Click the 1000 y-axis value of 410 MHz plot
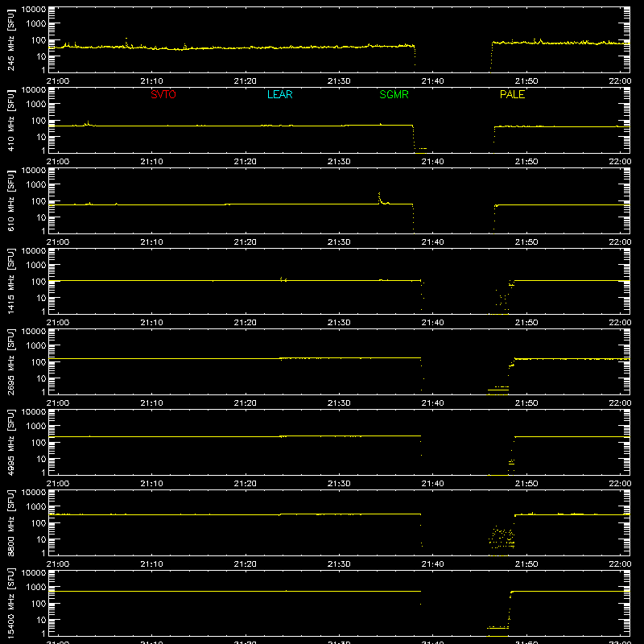 36,105
